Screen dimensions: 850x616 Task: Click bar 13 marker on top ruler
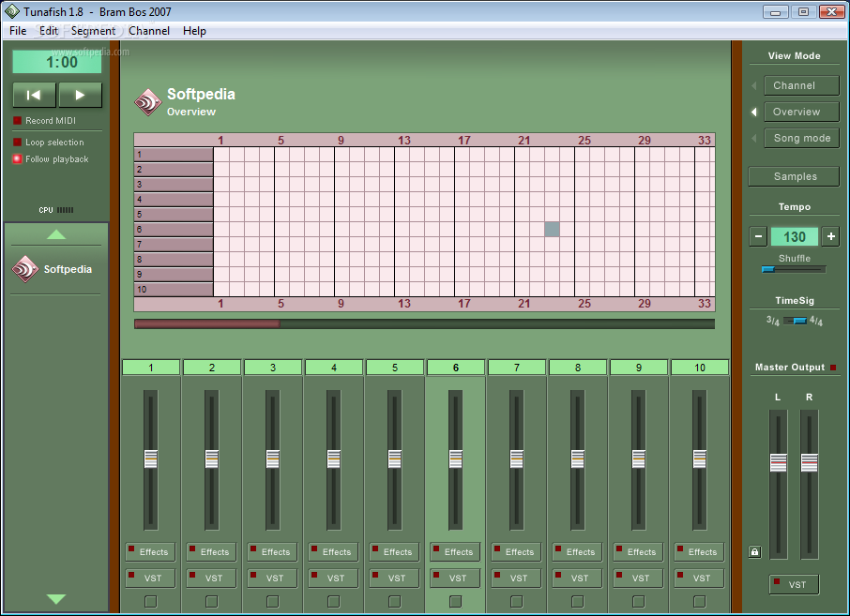pos(403,141)
